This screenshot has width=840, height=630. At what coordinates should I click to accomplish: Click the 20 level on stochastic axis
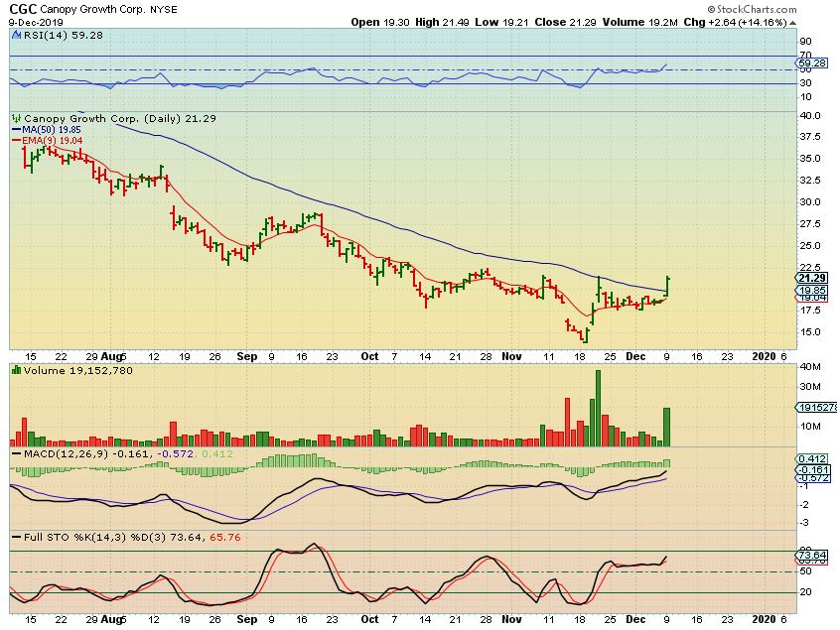[x=805, y=592]
